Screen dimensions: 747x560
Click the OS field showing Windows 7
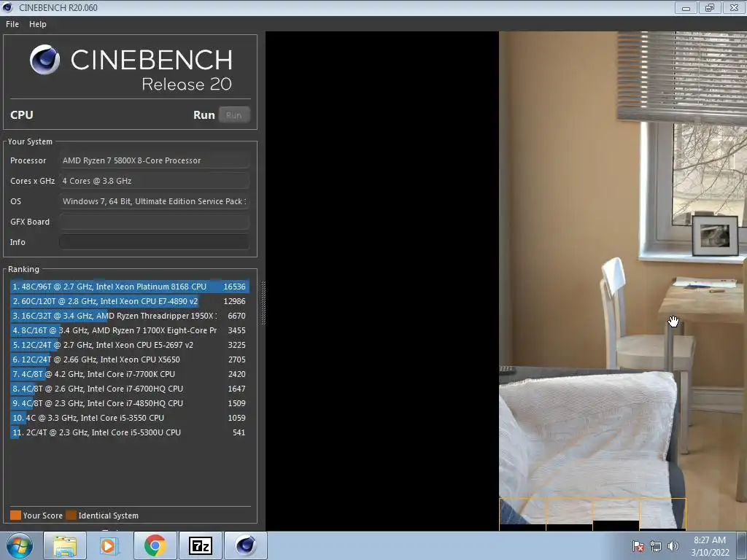pyautogui.click(x=154, y=201)
